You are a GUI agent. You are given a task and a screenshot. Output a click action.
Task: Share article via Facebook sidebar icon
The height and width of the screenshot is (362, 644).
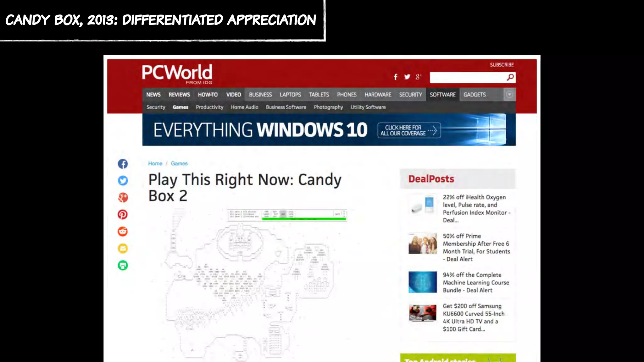point(123,164)
